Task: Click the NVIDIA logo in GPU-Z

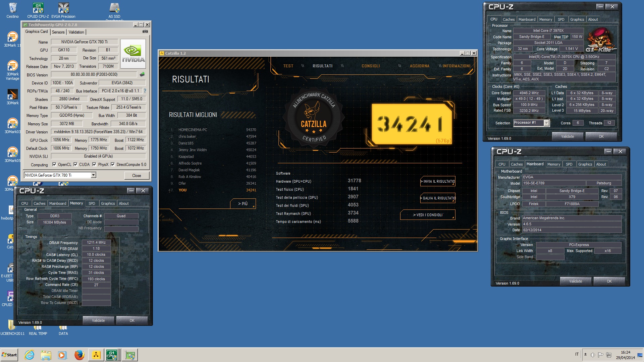Action: 133,54
